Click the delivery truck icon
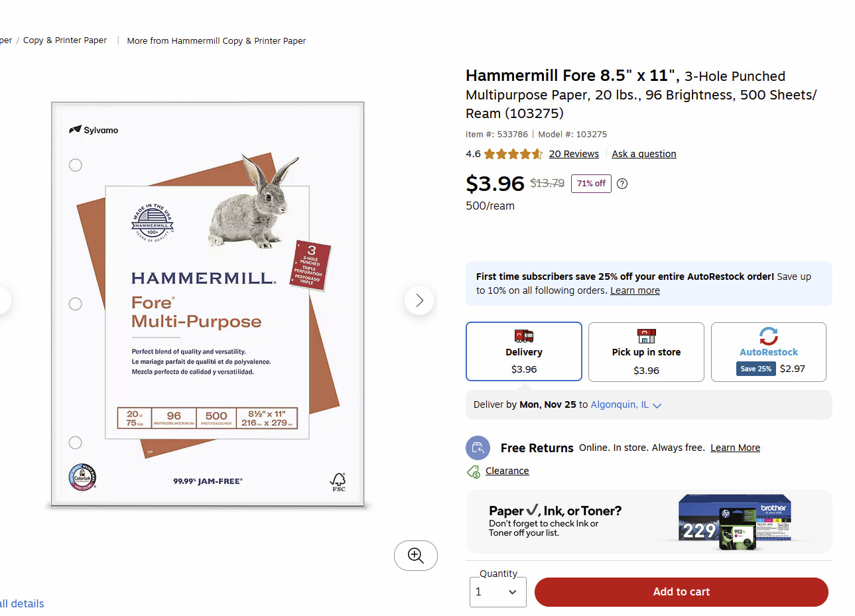 click(524, 336)
